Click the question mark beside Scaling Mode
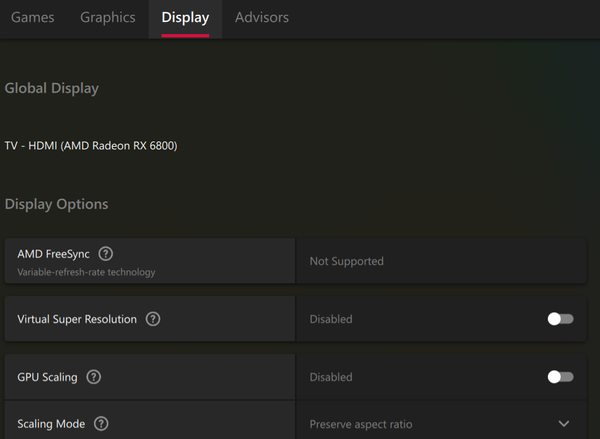Viewport: 600px width, 439px height. (102, 424)
